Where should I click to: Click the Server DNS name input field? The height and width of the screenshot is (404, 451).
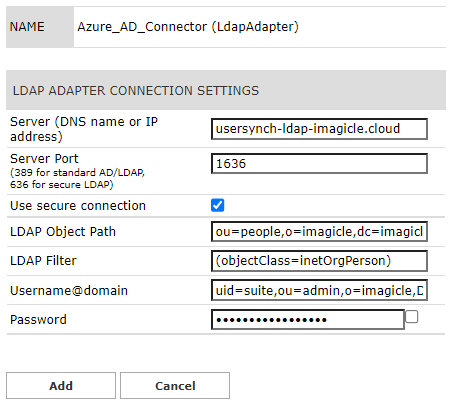[319, 129]
